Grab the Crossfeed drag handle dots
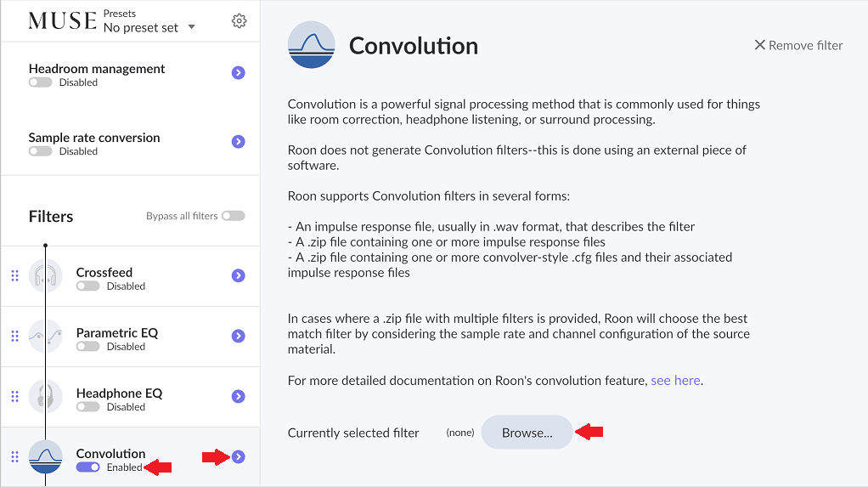This screenshot has width=868, height=487. [x=14, y=276]
